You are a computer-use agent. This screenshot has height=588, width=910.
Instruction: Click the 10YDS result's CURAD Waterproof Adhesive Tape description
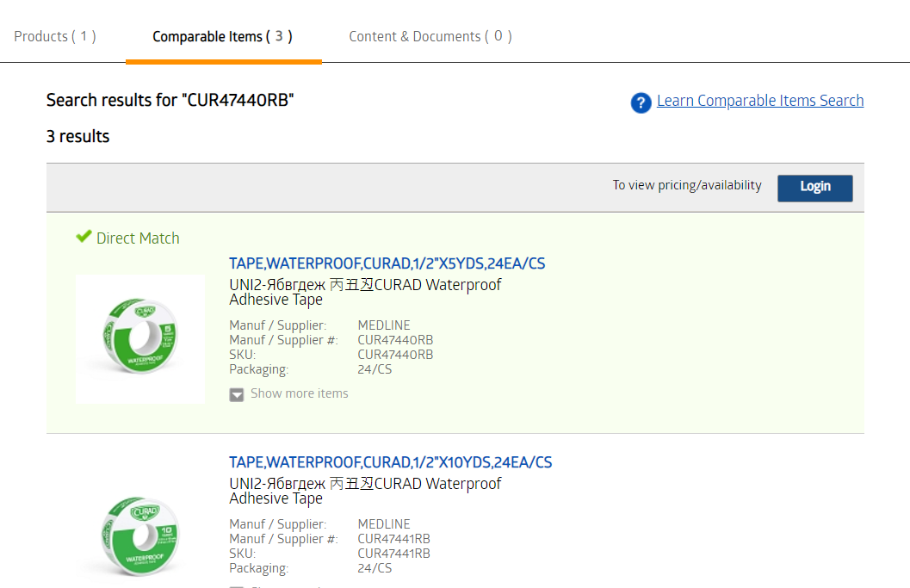365,491
